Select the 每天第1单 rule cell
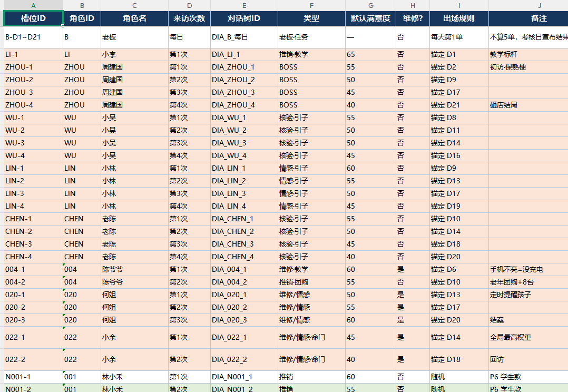This screenshot has width=568, height=392. 459,37
